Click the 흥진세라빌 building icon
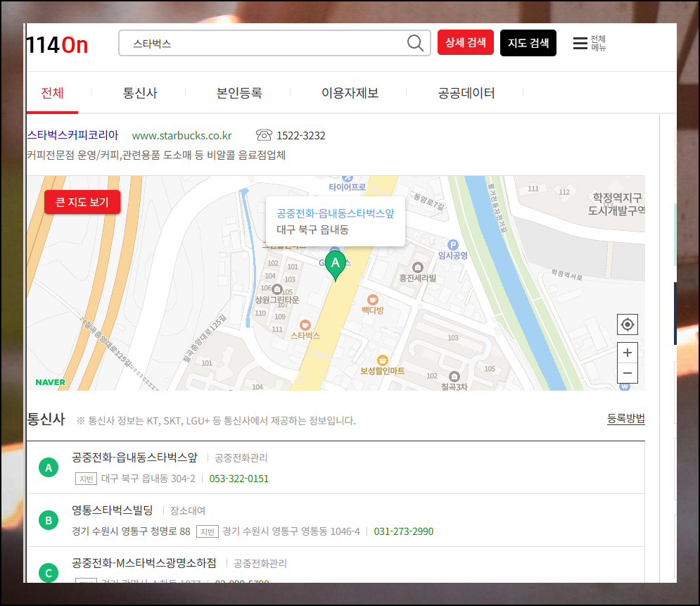 tap(417, 267)
